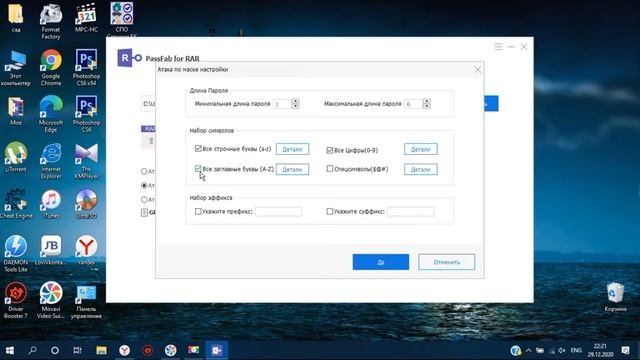Click volume icon in system tray
This screenshot has height=360, width=640.
pos(562,350)
